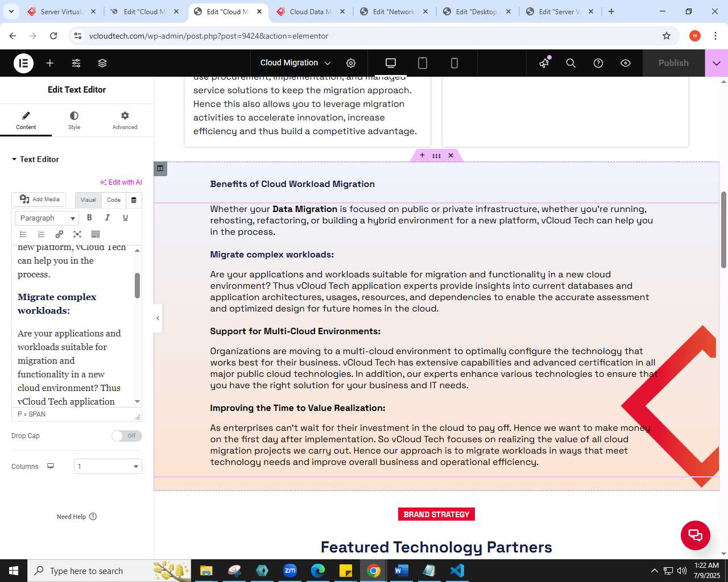Image resolution: width=728 pixels, height=582 pixels.
Task: Toggle italic formatting in text editor
Action: point(107,218)
